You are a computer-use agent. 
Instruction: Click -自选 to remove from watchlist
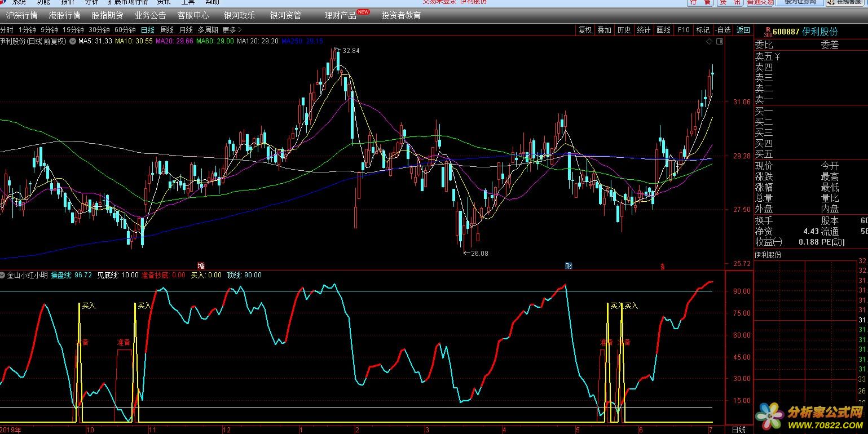[722, 30]
